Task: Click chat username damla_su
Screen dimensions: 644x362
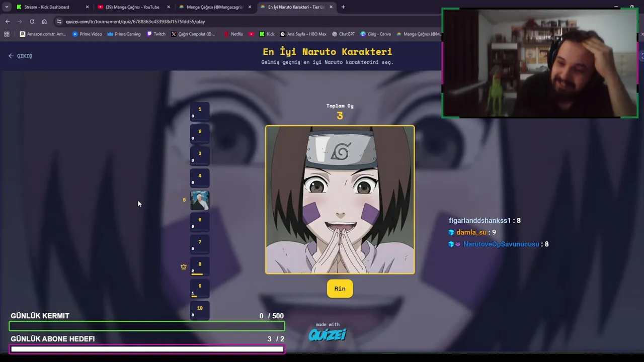Action: tap(471, 232)
